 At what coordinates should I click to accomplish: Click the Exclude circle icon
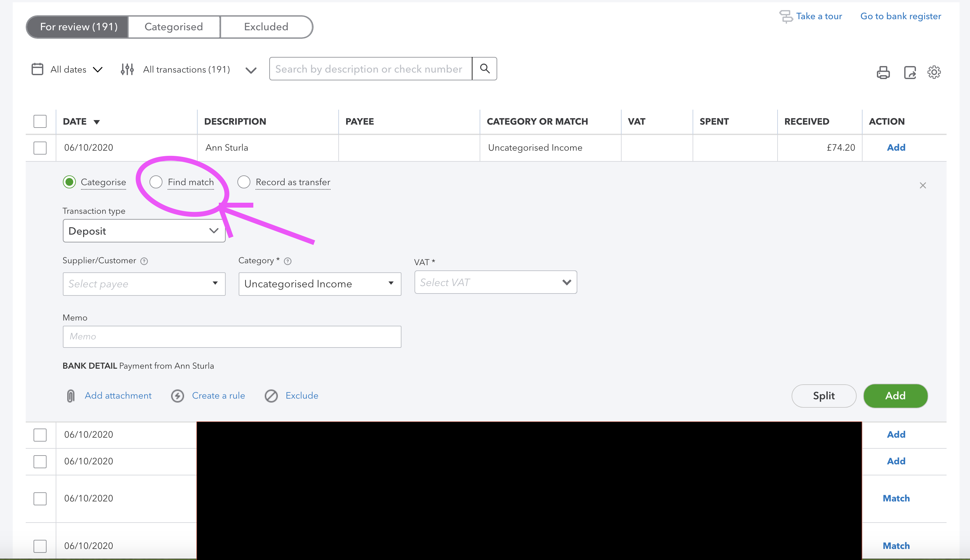click(271, 395)
